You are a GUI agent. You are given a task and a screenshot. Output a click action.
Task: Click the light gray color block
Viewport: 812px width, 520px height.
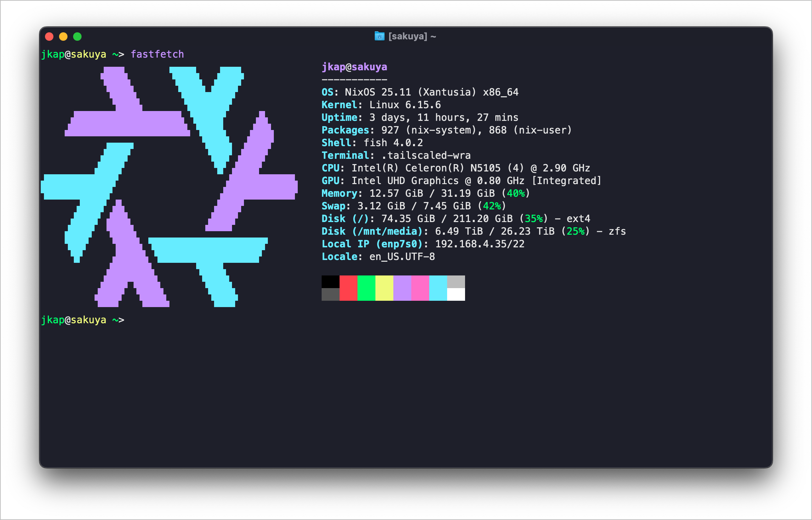(x=456, y=282)
